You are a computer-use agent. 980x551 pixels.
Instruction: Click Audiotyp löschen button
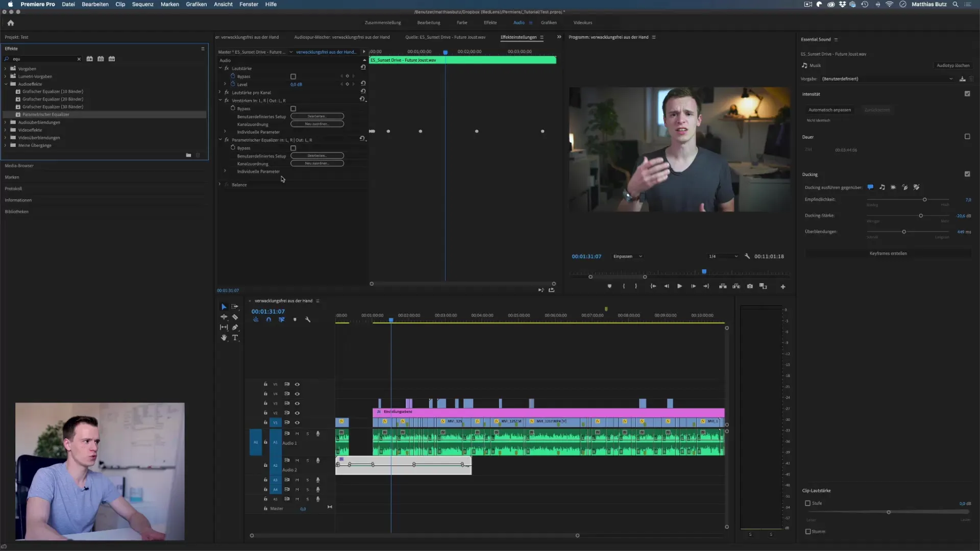[953, 65]
